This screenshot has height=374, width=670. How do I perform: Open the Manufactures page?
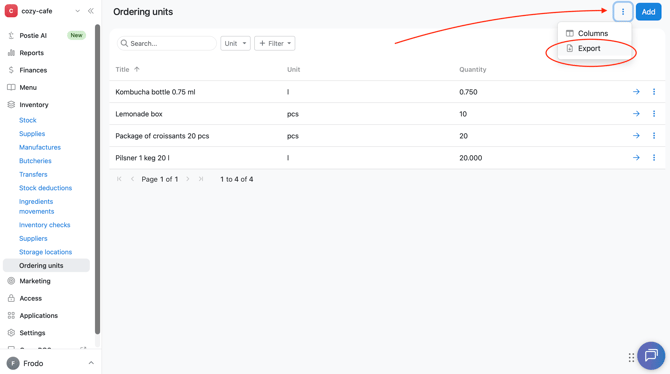[40, 147]
